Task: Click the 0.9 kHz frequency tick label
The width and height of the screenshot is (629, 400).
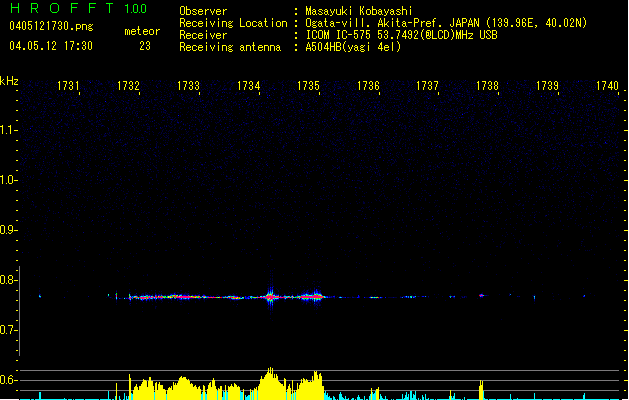Action: pos(8,230)
